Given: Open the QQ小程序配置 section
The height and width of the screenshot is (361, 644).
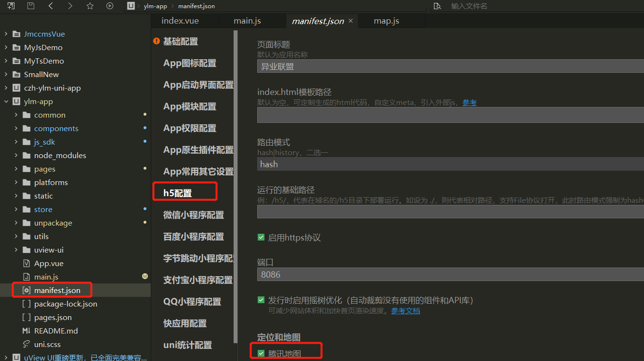Looking at the screenshot, I should point(192,302).
